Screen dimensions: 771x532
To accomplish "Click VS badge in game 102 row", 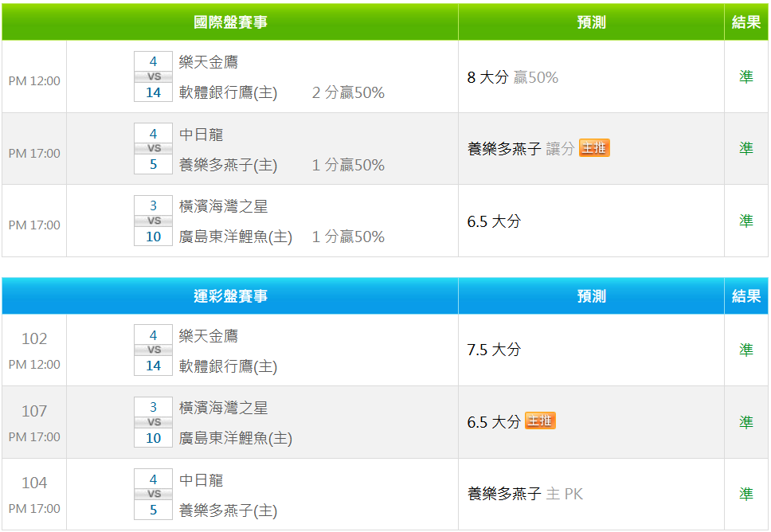I will [154, 350].
